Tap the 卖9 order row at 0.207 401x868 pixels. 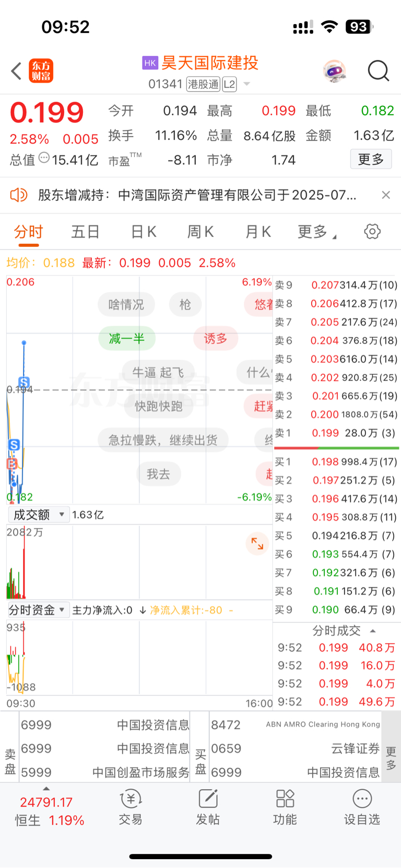click(337, 286)
